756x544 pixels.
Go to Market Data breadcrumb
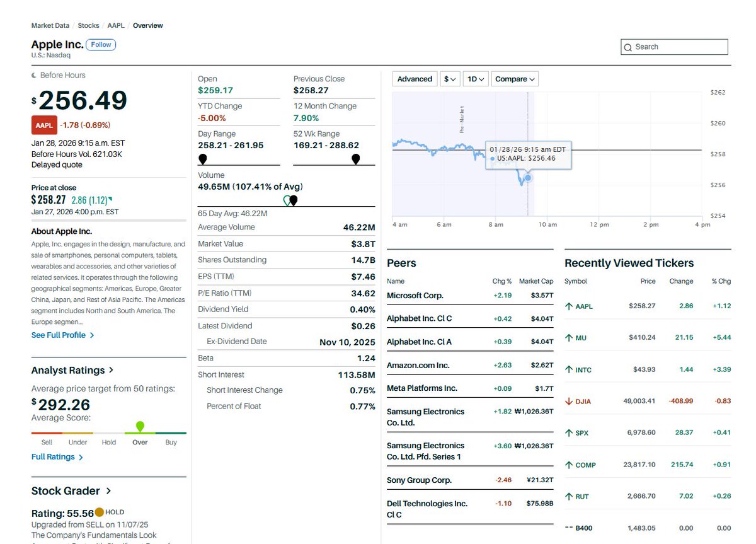(50, 26)
